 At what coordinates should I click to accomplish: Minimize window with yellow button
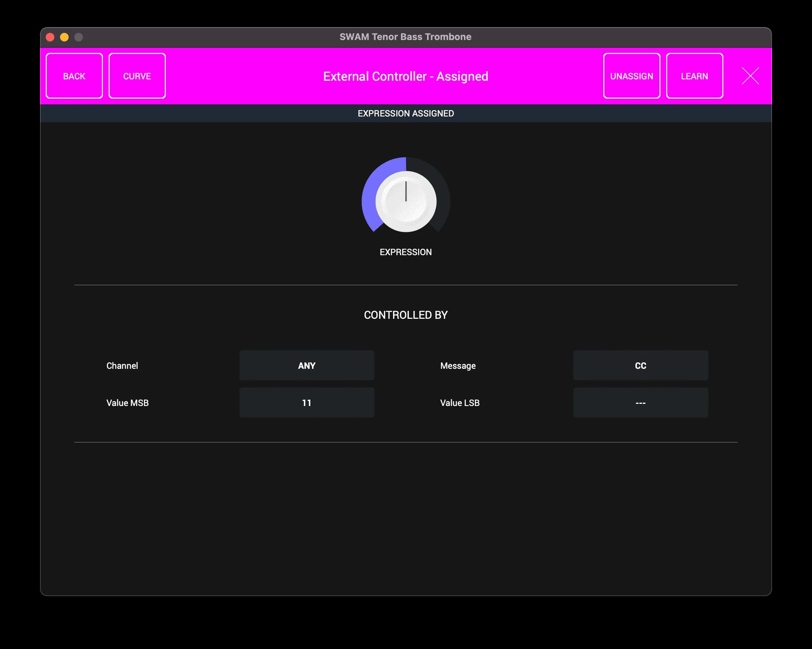[x=64, y=37]
